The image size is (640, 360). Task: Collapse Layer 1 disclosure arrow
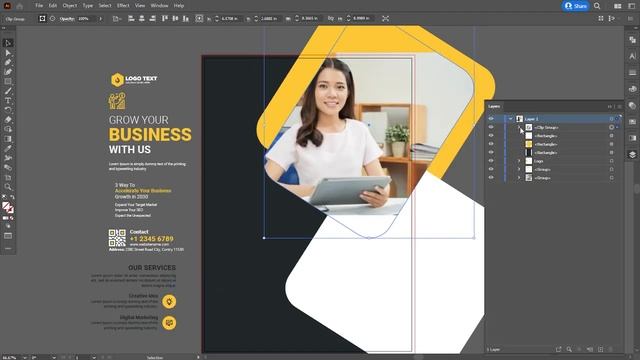[x=510, y=119]
